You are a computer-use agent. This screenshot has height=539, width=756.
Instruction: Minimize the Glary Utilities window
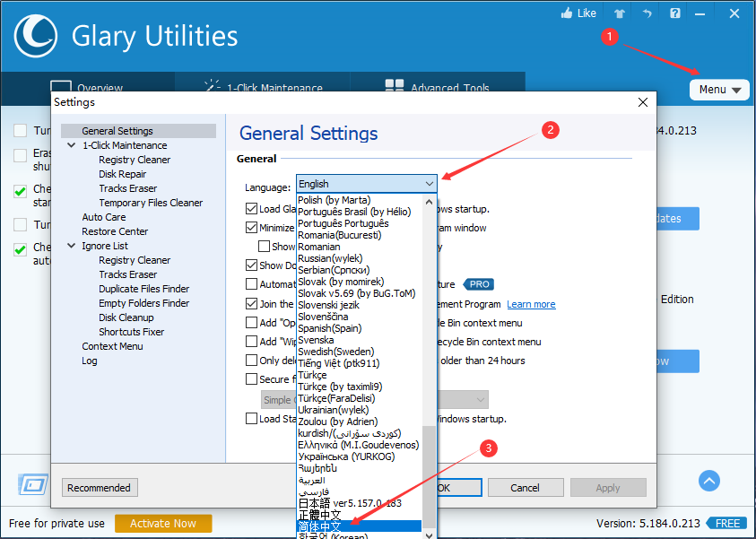click(x=700, y=14)
